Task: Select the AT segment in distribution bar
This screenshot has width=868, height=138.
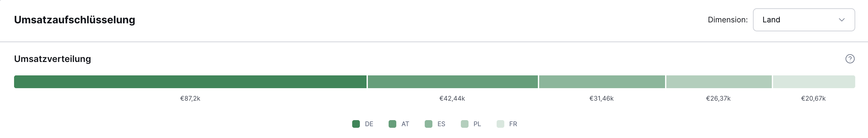Action: tap(453, 82)
